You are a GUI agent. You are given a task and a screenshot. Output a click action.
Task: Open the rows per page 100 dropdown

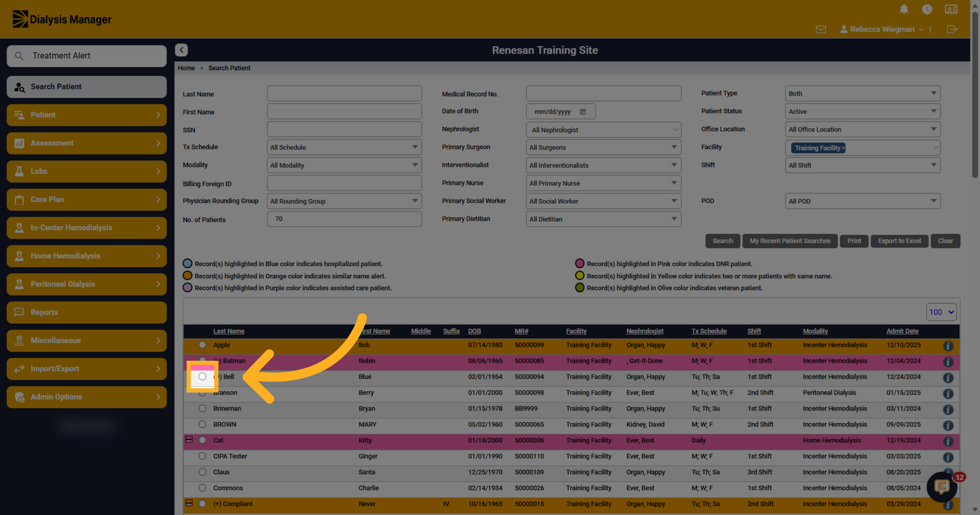(x=941, y=312)
